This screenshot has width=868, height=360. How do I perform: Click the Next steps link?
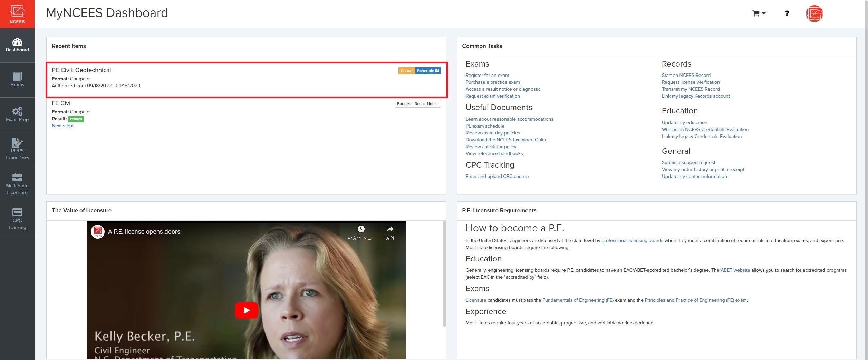(x=63, y=126)
